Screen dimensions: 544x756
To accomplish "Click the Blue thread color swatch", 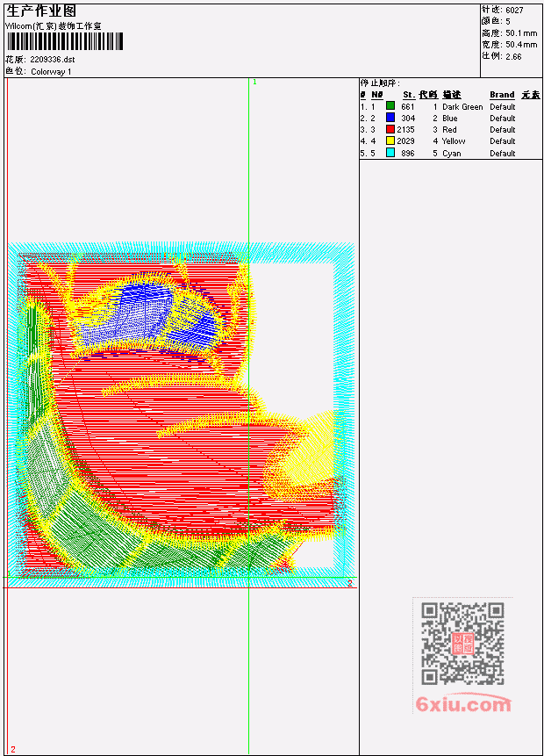I will click(390, 118).
